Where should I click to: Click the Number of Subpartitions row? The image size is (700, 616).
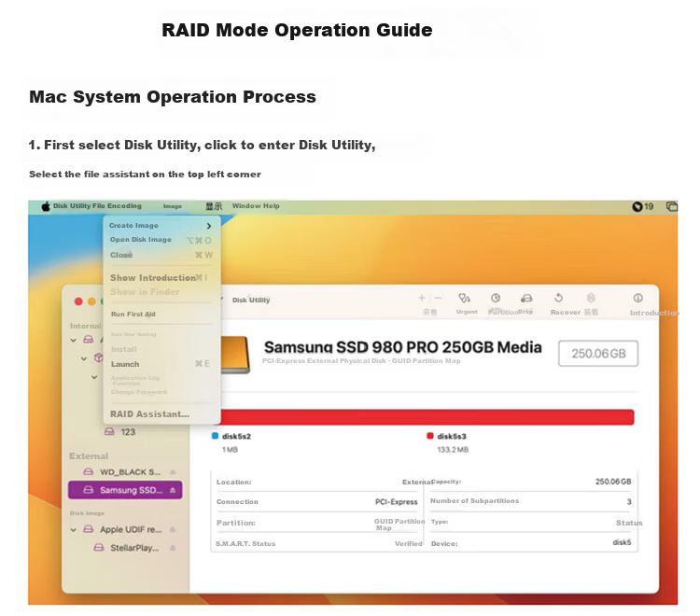[531, 501]
